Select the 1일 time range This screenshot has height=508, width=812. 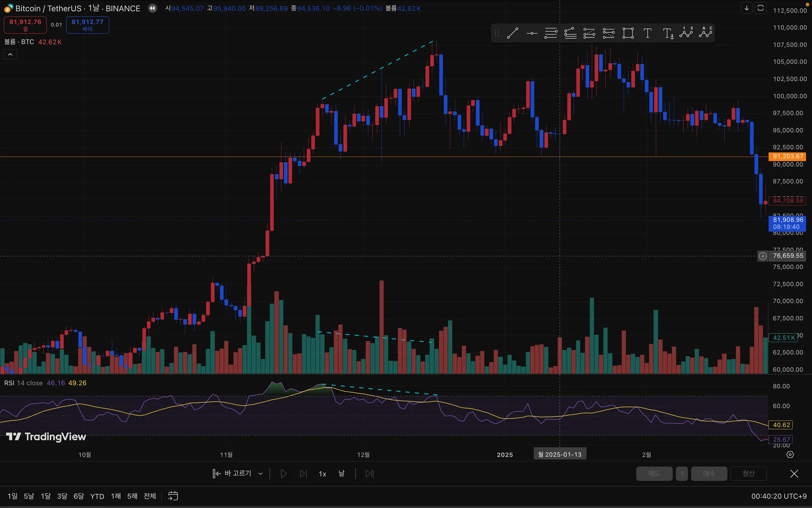(x=13, y=496)
